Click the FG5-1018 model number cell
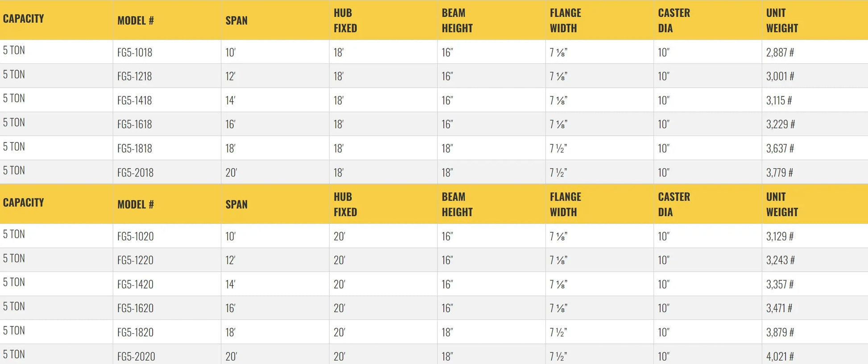The height and width of the screenshot is (364, 868). coord(135,52)
